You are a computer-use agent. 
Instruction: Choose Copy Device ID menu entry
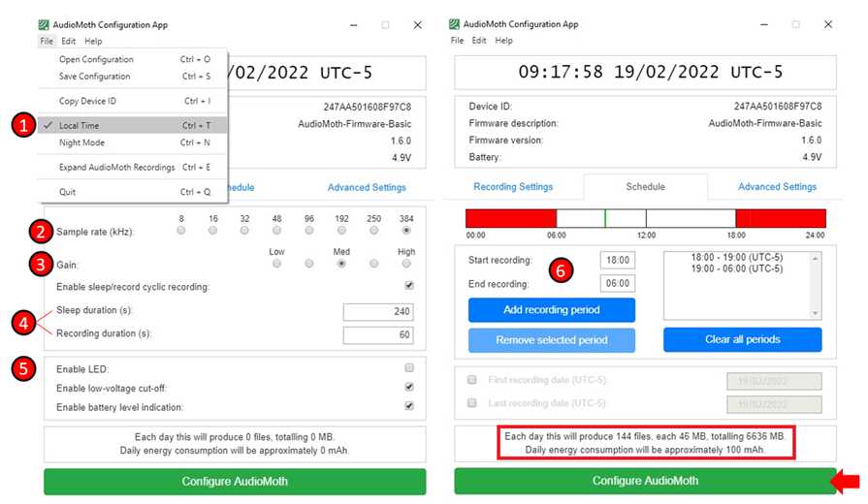point(133,101)
